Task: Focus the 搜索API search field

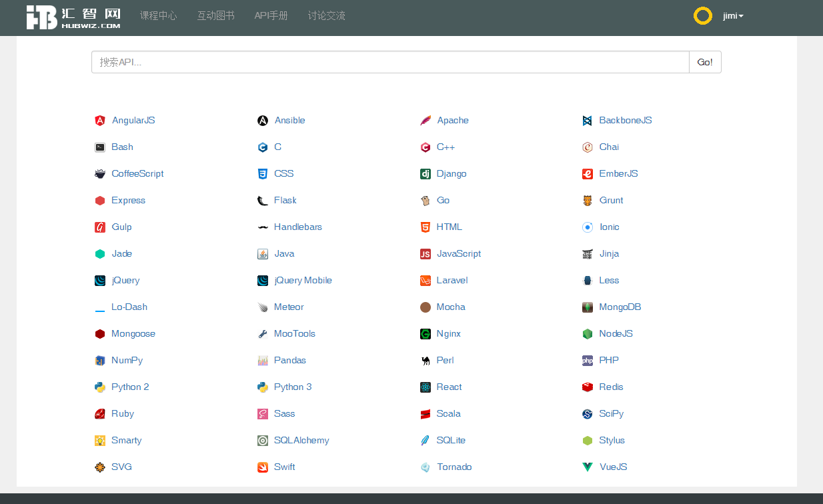Action: [x=390, y=62]
